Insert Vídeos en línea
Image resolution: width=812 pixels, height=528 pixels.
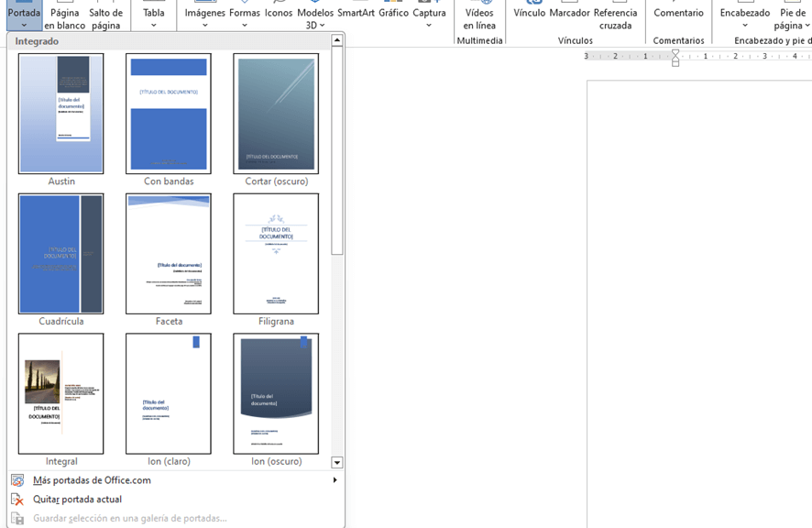click(x=479, y=18)
